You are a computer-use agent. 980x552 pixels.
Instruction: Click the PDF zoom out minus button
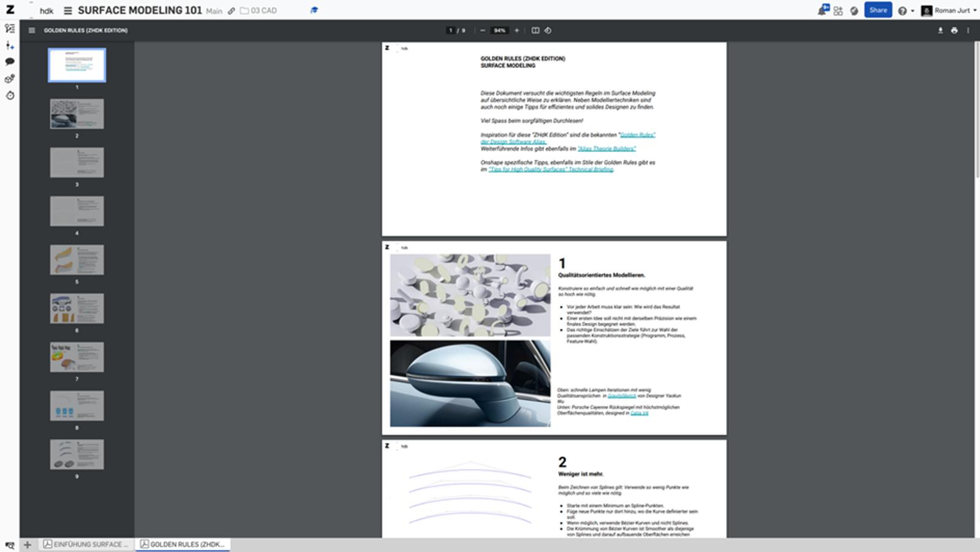pos(483,30)
